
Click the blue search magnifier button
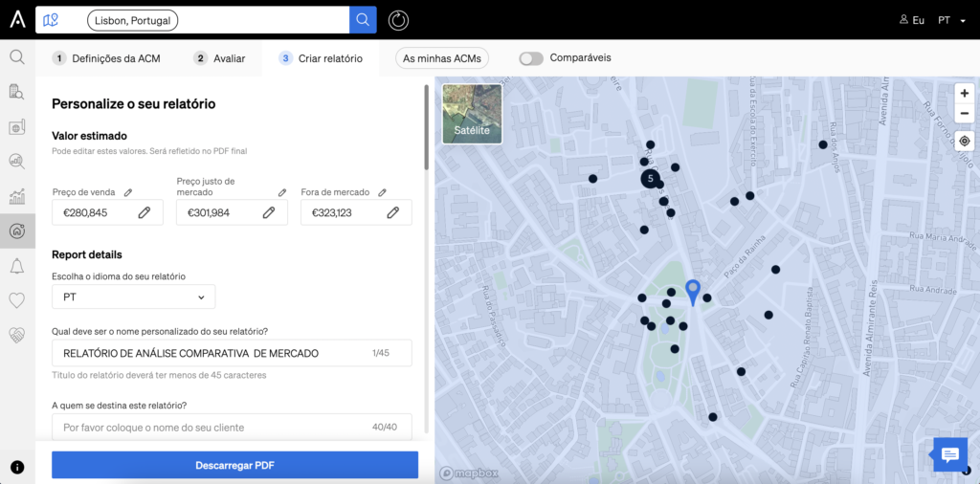pyautogui.click(x=363, y=20)
